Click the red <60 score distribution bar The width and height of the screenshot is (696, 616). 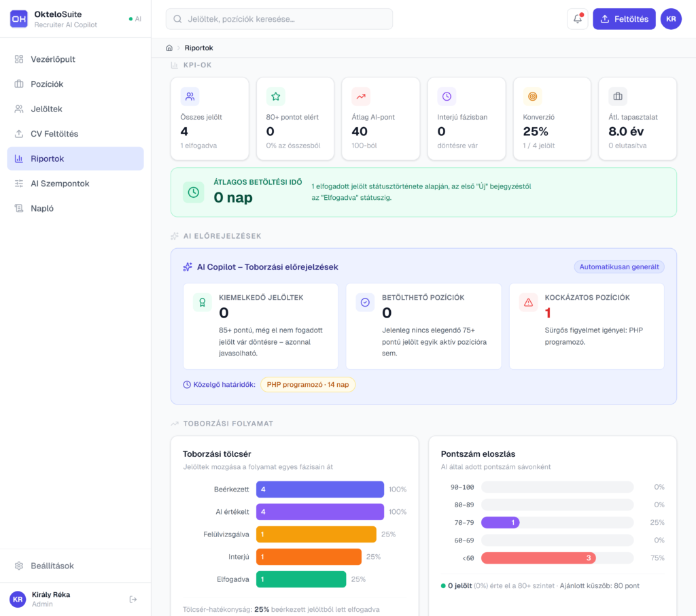(x=538, y=558)
